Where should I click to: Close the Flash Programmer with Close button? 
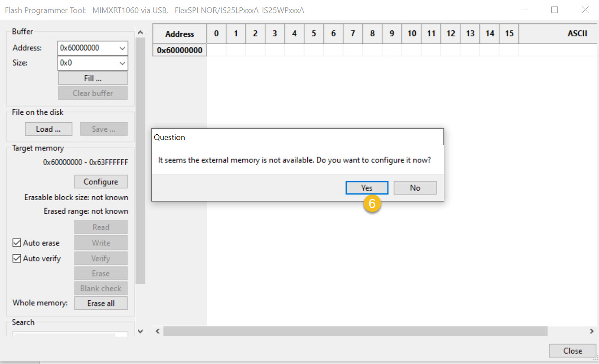(573, 351)
